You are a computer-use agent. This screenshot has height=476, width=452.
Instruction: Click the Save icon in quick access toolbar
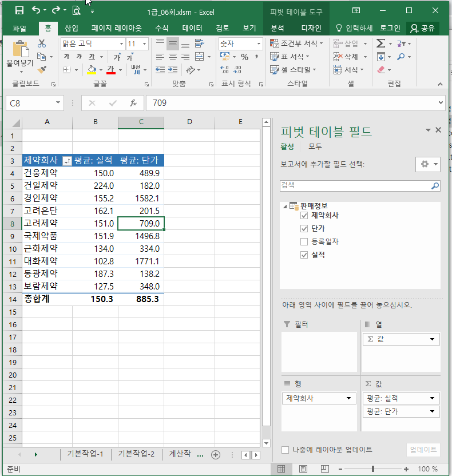[19, 10]
